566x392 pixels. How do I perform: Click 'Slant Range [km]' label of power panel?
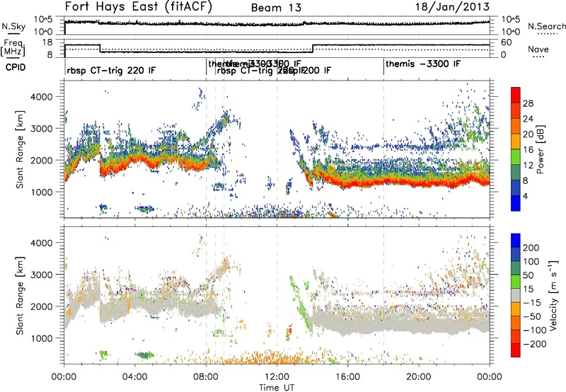(20, 149)
